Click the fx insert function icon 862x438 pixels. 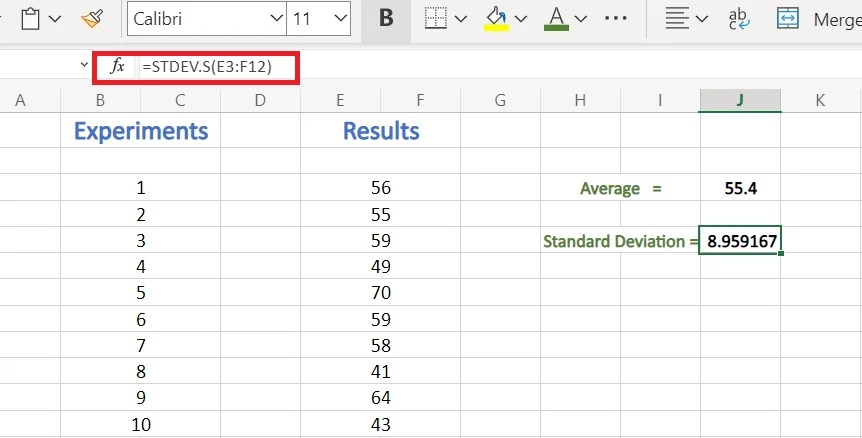point(117,67)
